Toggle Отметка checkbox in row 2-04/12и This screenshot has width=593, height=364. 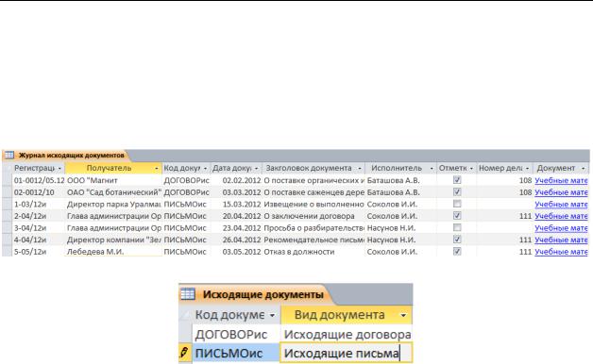pos(457,216)
